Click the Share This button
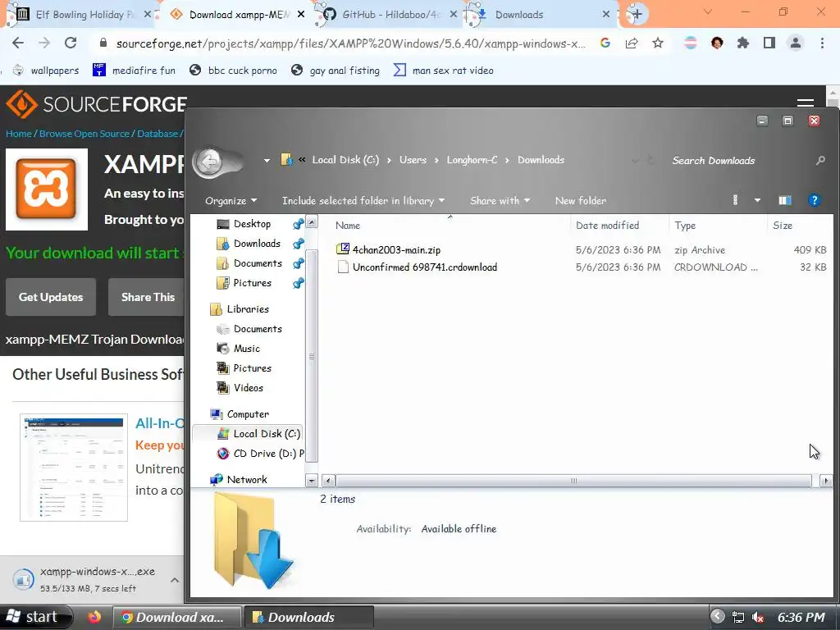 [147, 297]
